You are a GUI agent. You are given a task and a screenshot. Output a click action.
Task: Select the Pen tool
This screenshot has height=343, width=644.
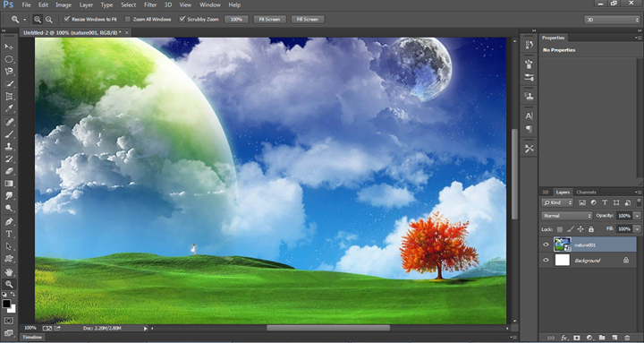tap(9, 222)
